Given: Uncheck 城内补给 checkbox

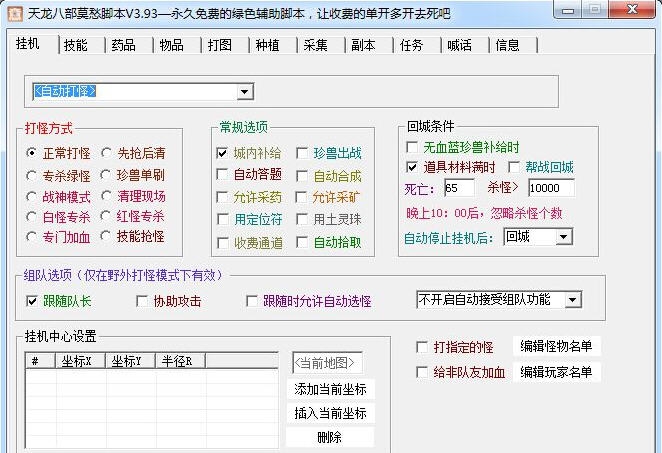Looking at the screenshot, I should [x=222, y=153].
